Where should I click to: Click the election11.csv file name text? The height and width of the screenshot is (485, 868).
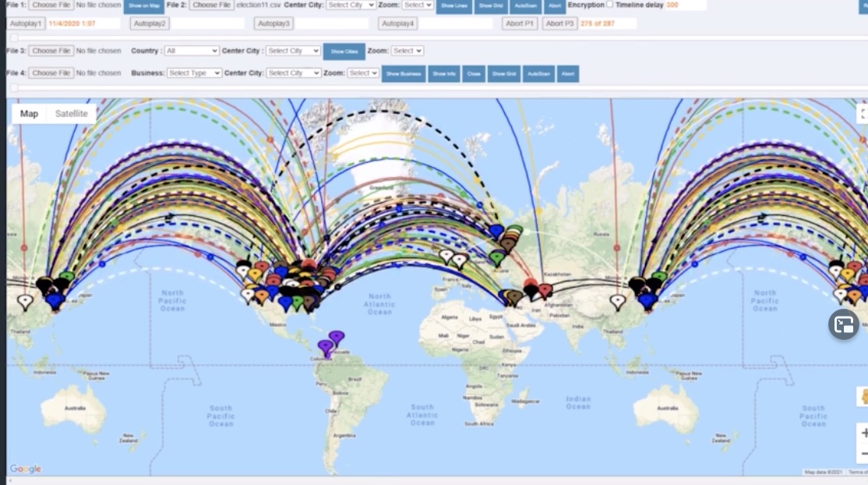[x=259, y=5]
